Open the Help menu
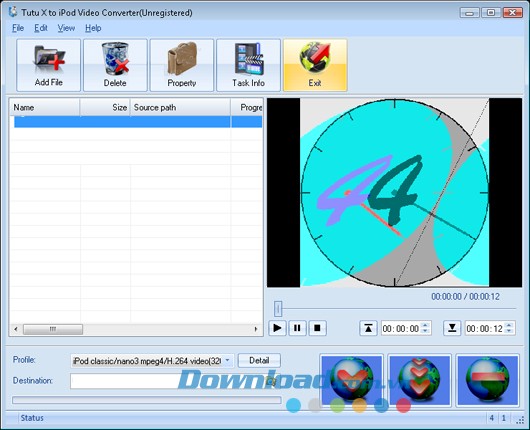530x430 pixels. click(x=93, y=28)
